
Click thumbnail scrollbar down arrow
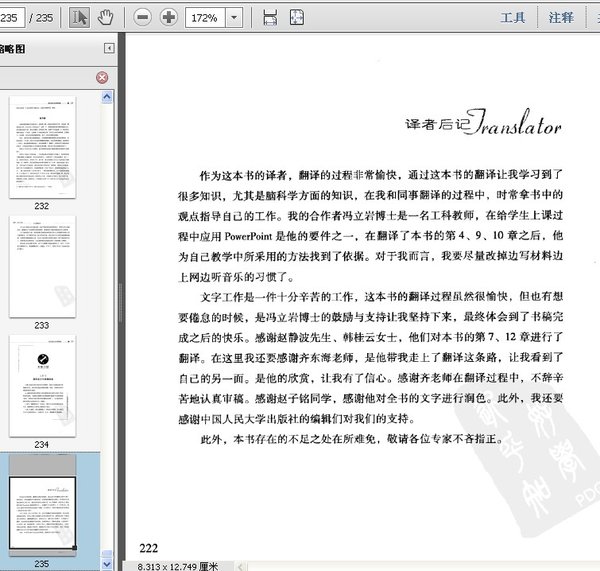pos(107,564)
